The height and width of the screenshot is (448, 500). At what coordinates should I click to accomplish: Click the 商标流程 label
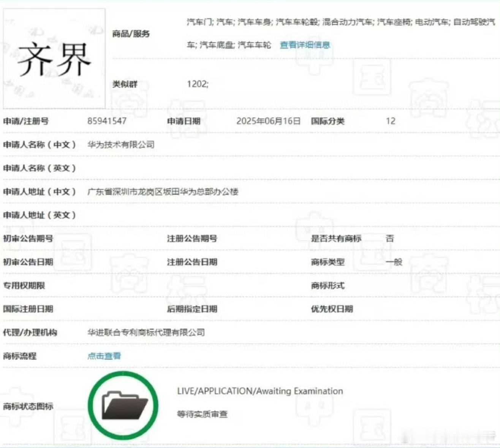[20, 356]
